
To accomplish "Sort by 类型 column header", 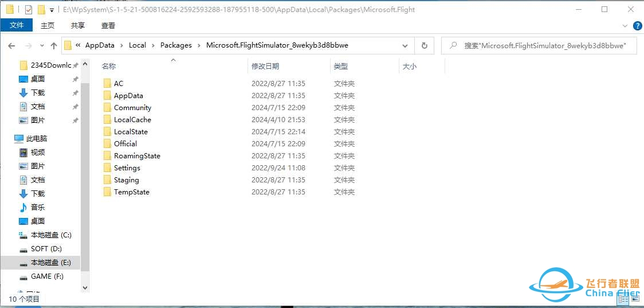I will click(341, 66).
